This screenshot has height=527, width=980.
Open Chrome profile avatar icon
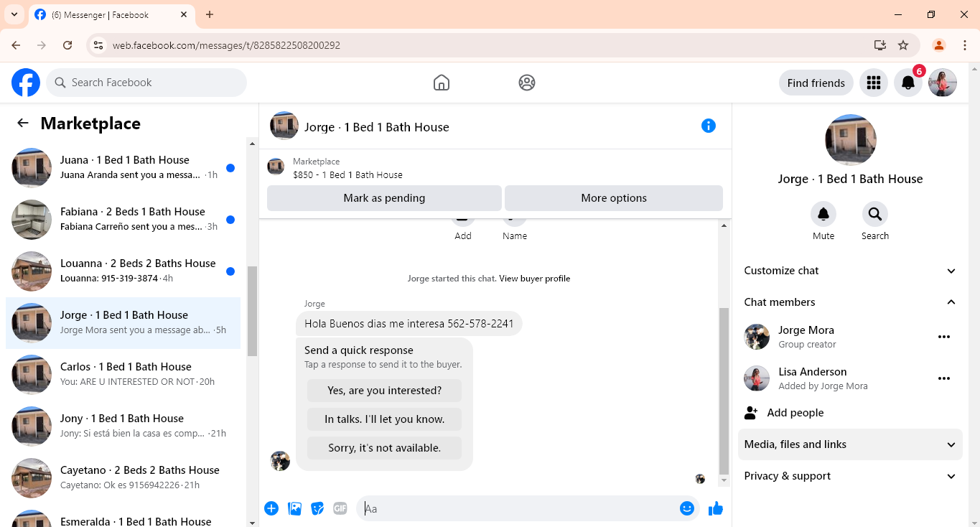[939, 45]
